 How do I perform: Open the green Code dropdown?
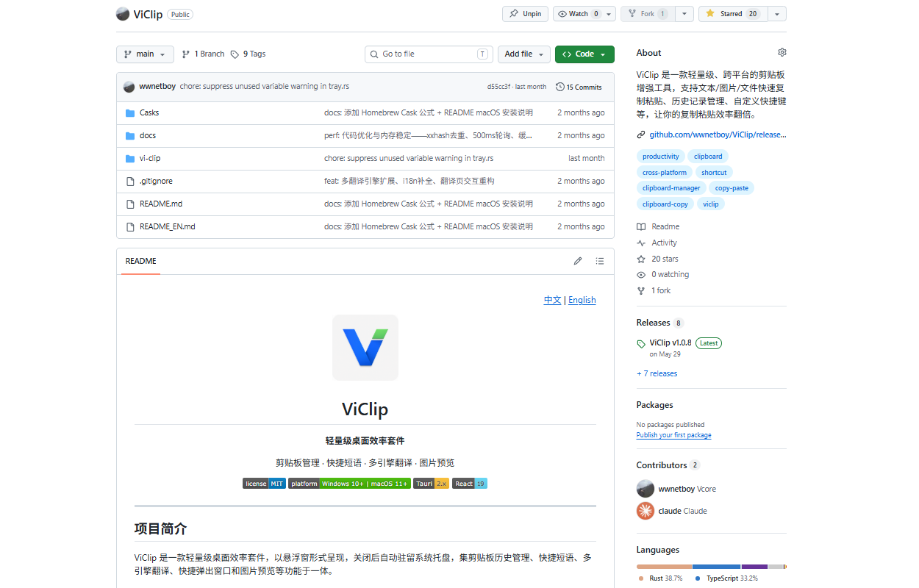click(x=584, y=54)
